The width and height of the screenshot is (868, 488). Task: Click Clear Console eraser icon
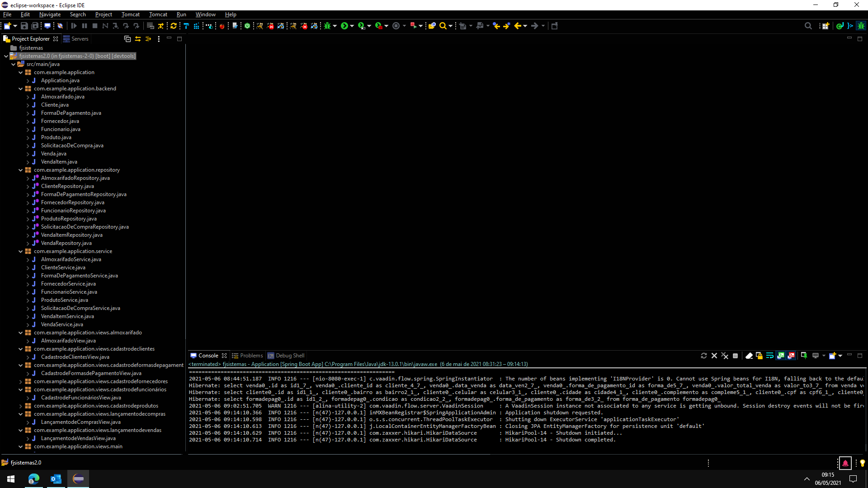point(749,356)
